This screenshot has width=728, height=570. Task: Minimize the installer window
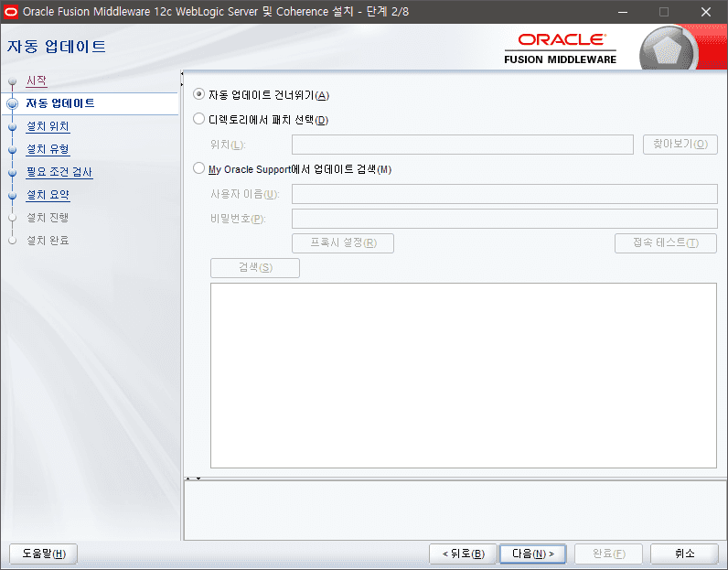623,12
